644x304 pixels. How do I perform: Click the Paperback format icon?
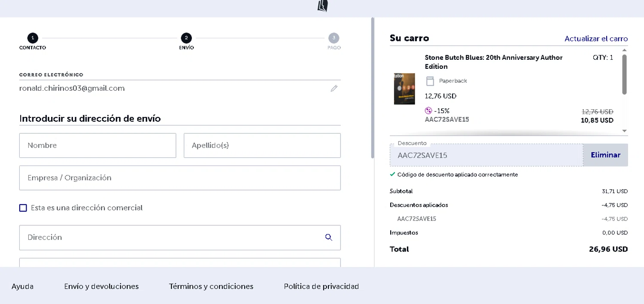430,81
